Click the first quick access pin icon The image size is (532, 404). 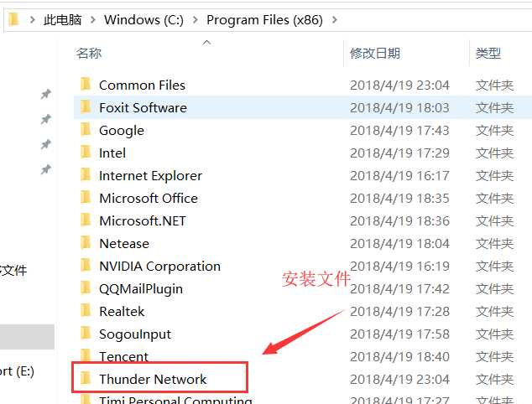[46, 95]
